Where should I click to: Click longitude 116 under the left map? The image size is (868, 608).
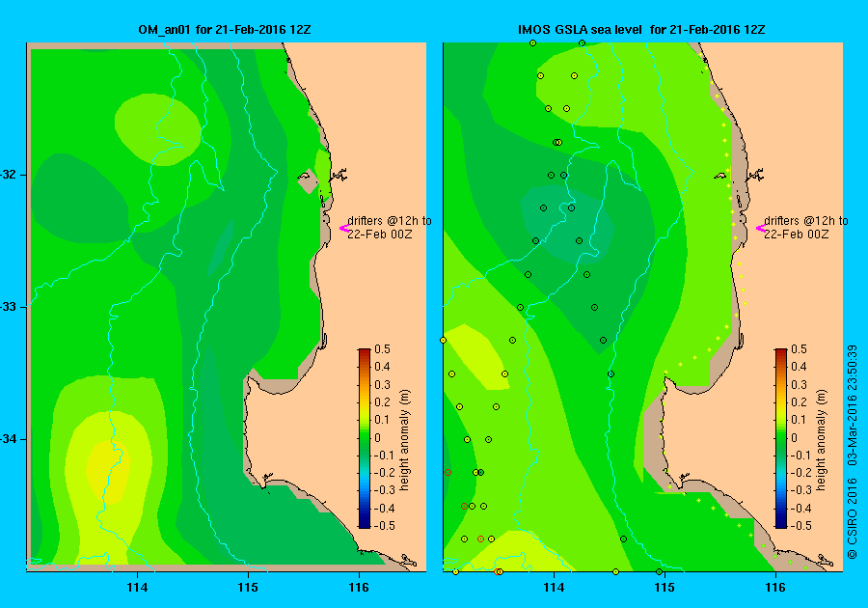coord(359,588)
